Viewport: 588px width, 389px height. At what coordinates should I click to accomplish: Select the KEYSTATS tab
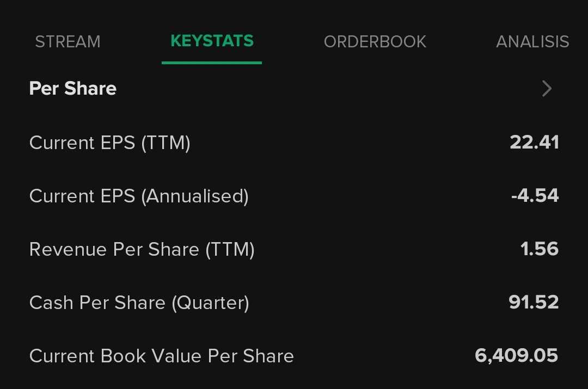coord(212,41)
